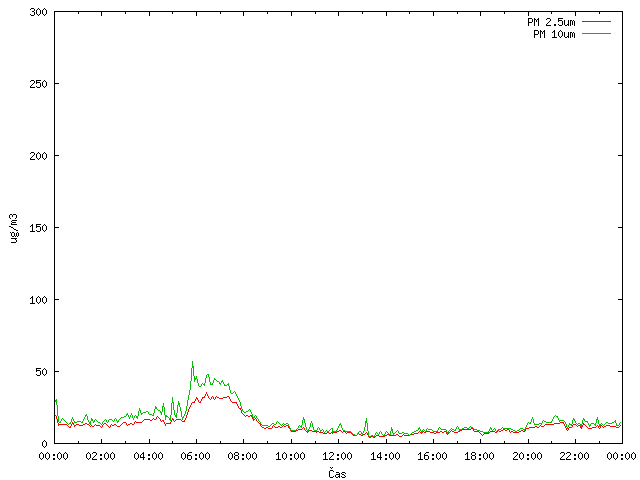
Task: Click the green PM 10 peak near 06:00
Action: click(193, 362)
